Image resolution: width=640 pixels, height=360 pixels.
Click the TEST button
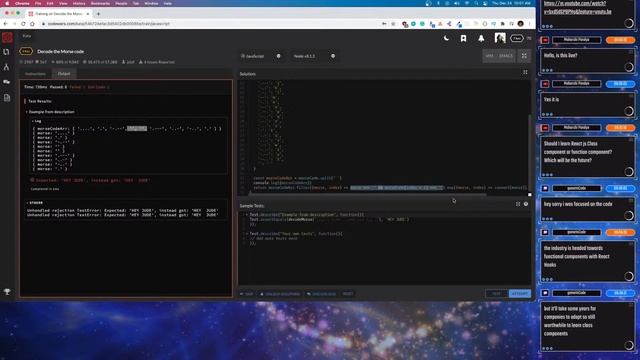coord(496,293)
